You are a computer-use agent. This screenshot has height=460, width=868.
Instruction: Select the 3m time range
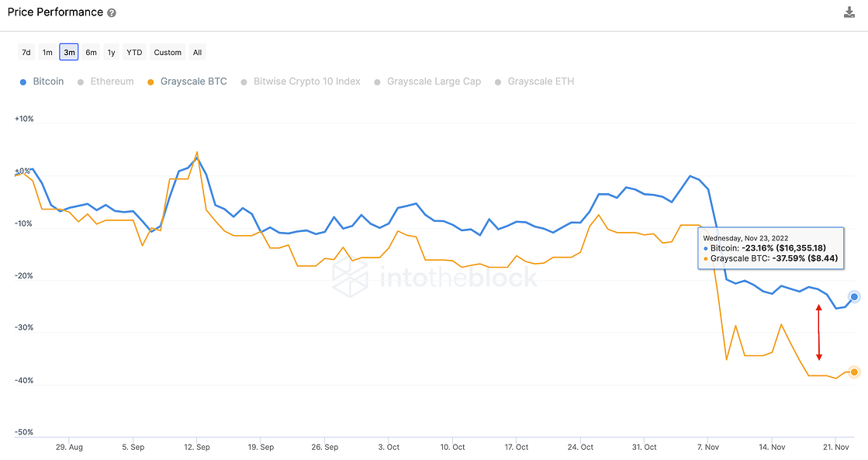click(69, 52)
